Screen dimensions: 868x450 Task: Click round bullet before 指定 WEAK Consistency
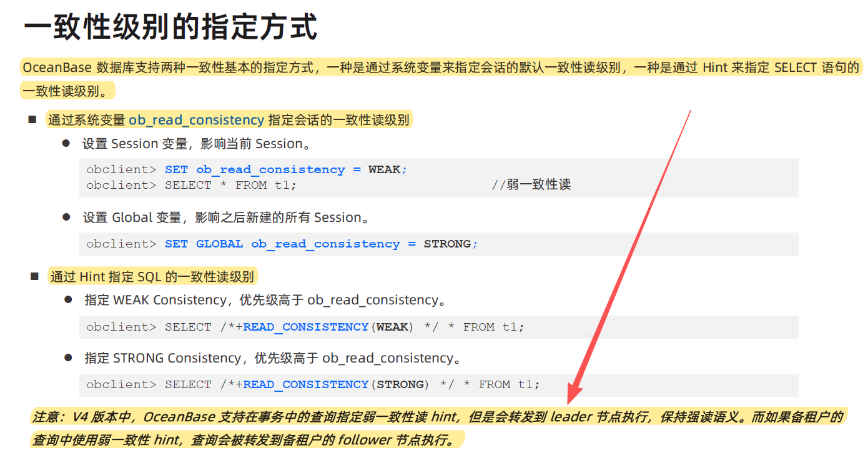coord(68,299)
